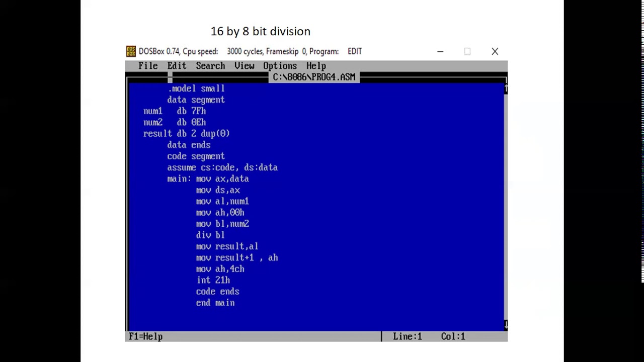Open the File menu
The height and width of the screenshot is (362, 644).
click(x=148, y=66)
